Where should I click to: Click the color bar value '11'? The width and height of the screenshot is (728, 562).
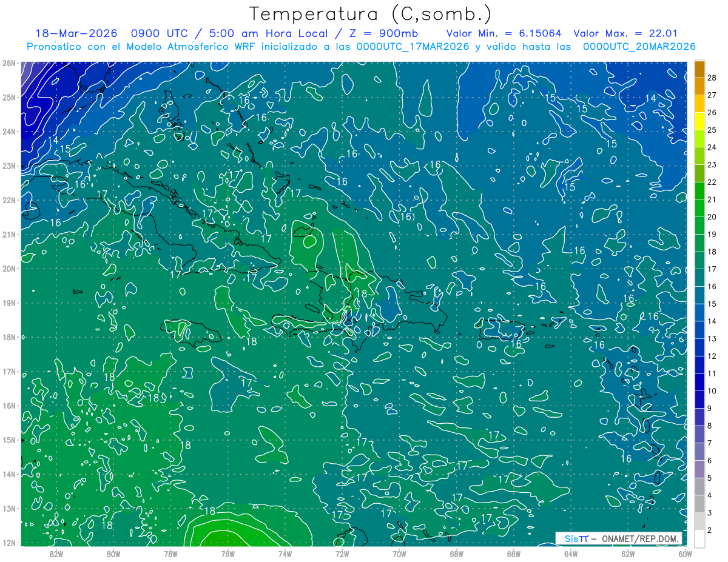pos(712,373)
